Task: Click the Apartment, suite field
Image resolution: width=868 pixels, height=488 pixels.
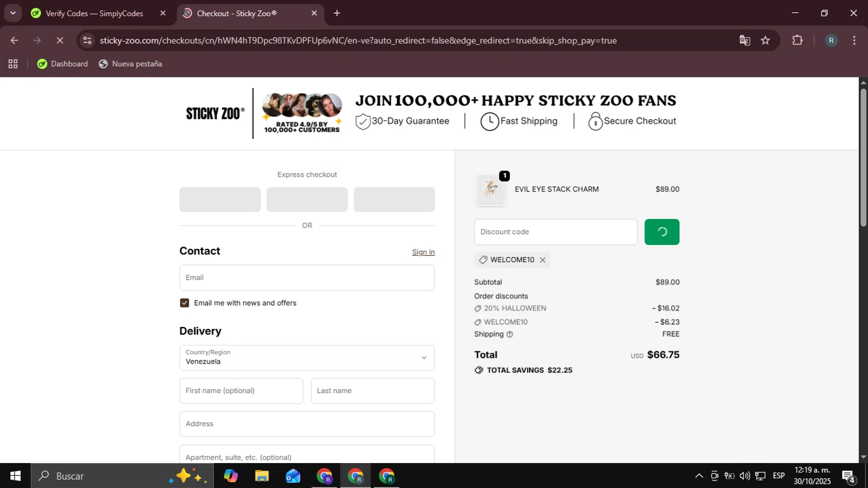Action: [307, 454]
